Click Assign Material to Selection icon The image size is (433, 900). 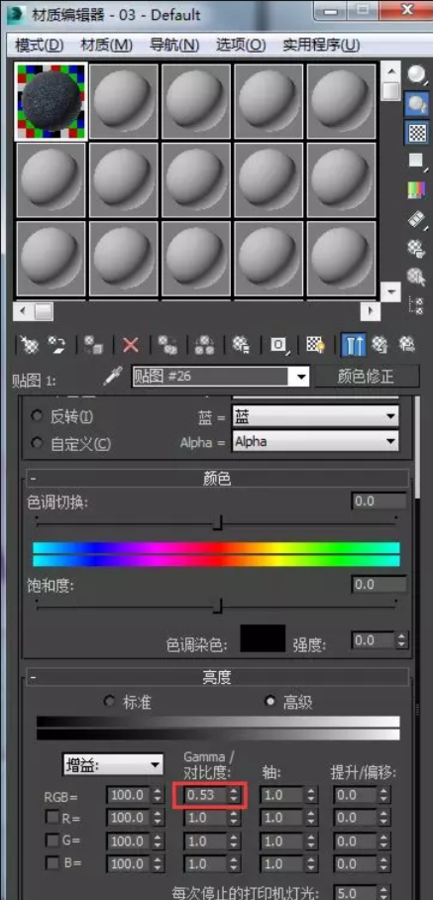coord(92,344)
